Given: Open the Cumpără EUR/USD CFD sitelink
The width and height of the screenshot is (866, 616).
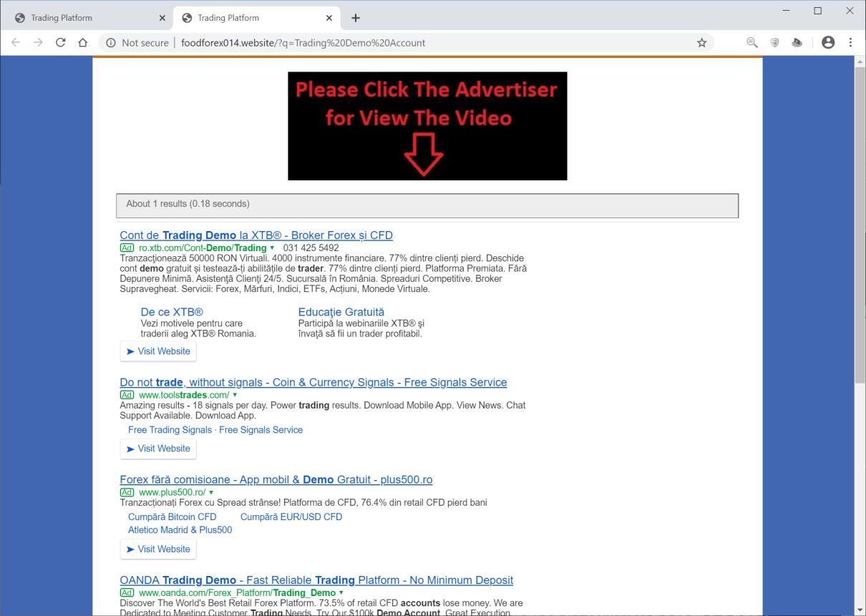Looking at the screenshot, I should point(291,517).
